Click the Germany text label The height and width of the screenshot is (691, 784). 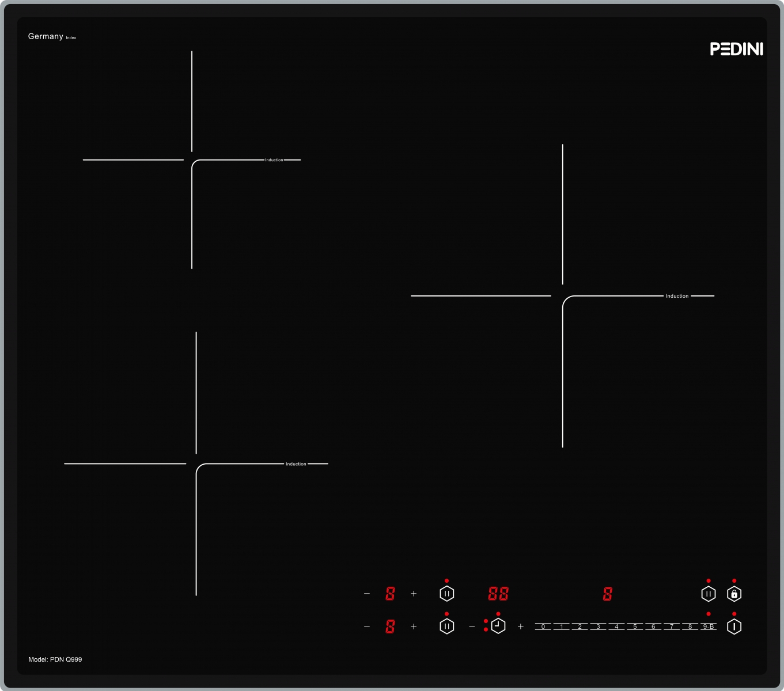click(x=46, y=36)
